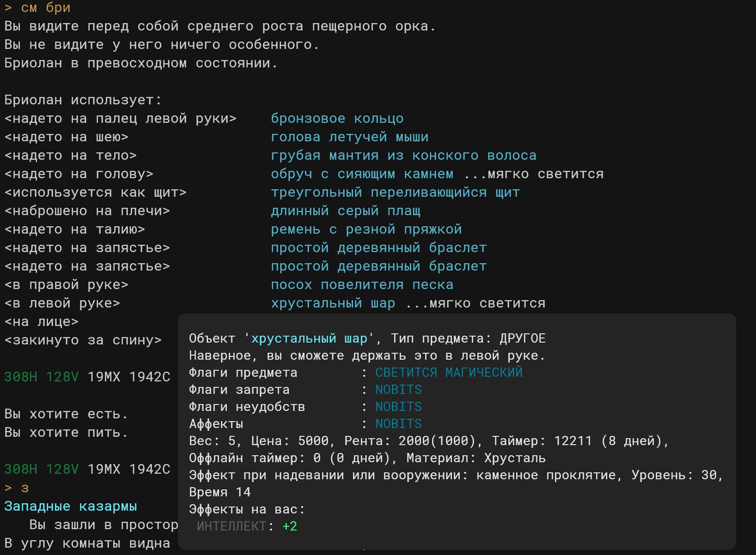Click the 'МАГИЧЕСКИЙ' item flag
The width and height of the screenshot is (756, 555).
[484, 373]
